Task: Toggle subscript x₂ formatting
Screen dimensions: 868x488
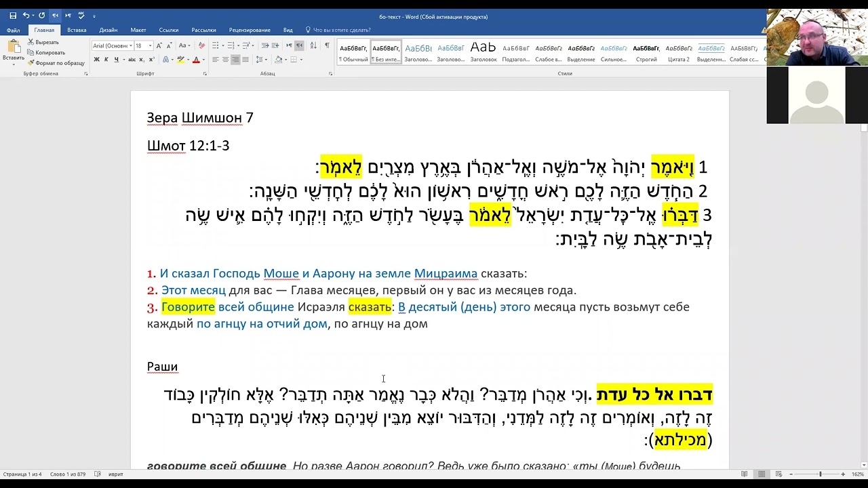Action: [x=142, y=60]
